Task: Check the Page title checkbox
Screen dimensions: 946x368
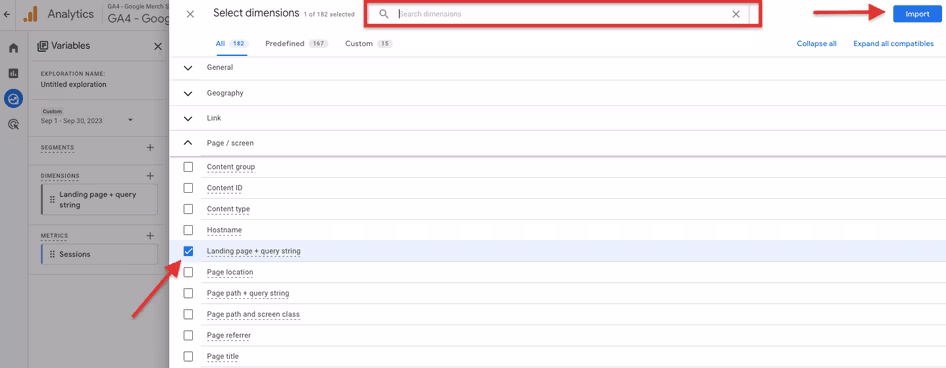Action: (x=188, y=357)
